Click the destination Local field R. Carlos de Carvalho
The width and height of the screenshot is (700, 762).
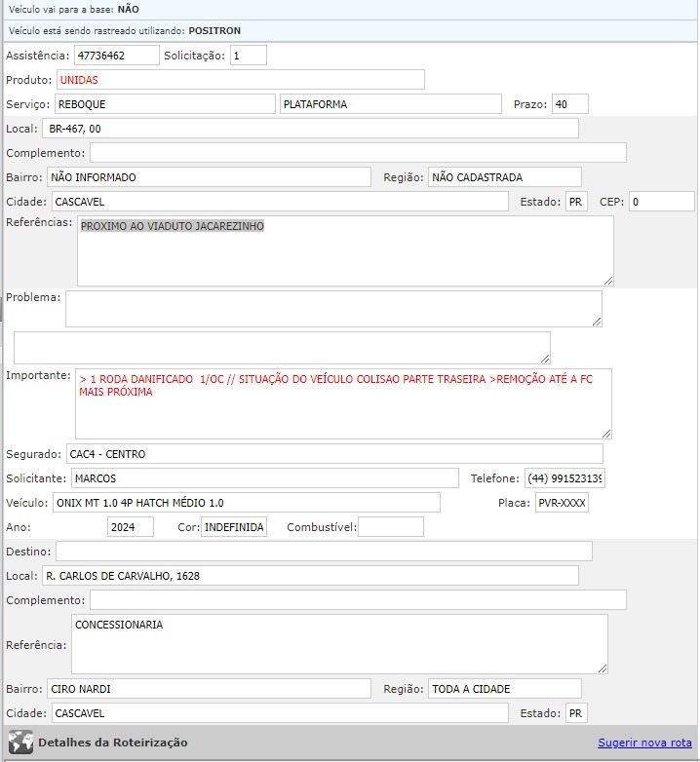tap(310, 576)
